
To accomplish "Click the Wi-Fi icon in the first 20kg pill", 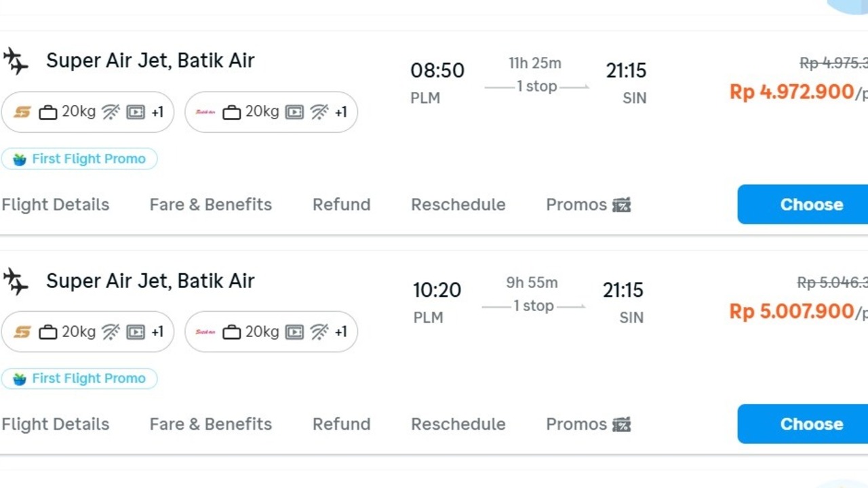I will (x=111, y=112).
